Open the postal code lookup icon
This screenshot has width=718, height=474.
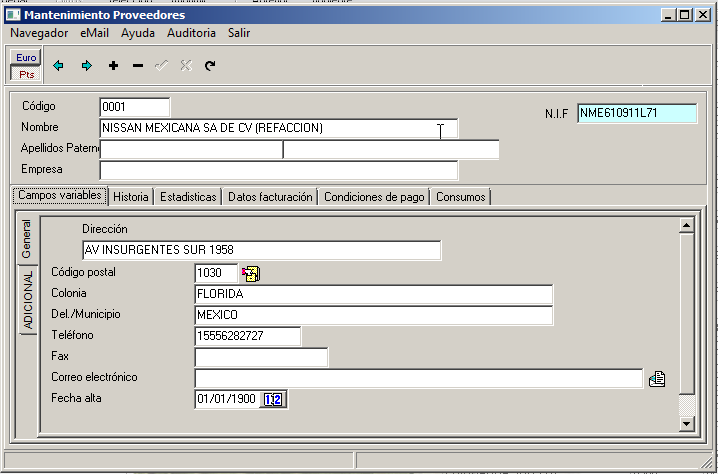pyautogui.click(x=251, y=274)
